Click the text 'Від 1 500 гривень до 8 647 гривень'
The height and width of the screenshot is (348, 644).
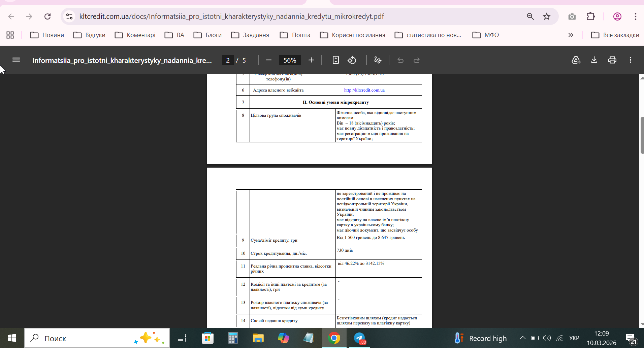(371, 238)
